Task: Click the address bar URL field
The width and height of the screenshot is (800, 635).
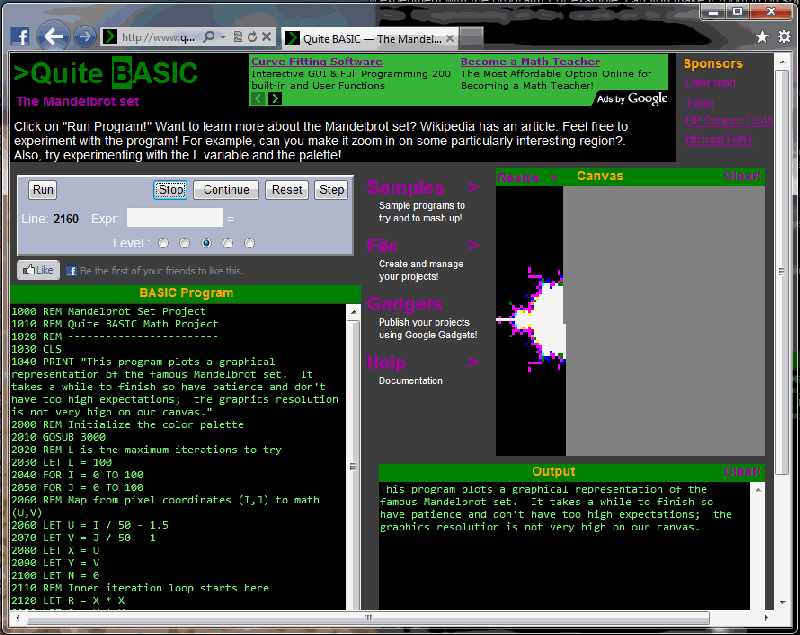Action: pyautogui.click(x=159, y=37)
